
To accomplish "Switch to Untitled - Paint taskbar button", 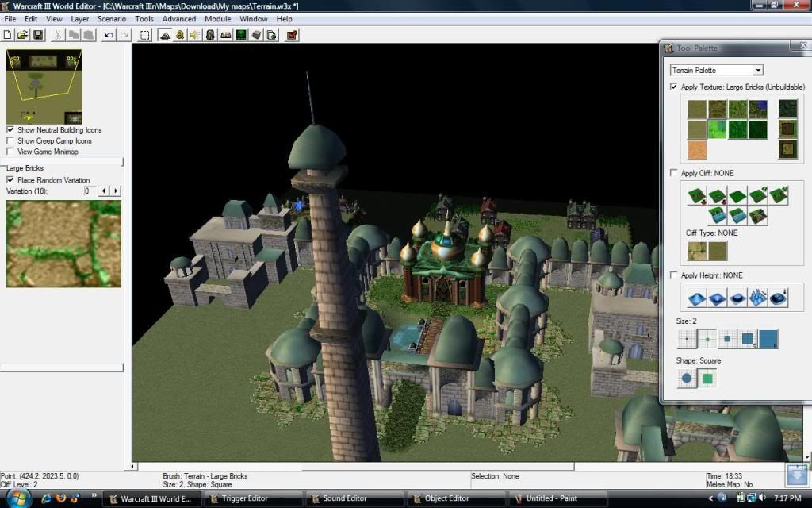I will pyautogui.click(x=557, y=498).
